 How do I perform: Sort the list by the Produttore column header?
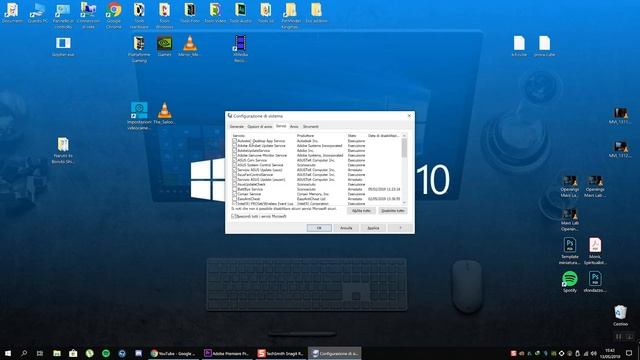tap(321, 136)
